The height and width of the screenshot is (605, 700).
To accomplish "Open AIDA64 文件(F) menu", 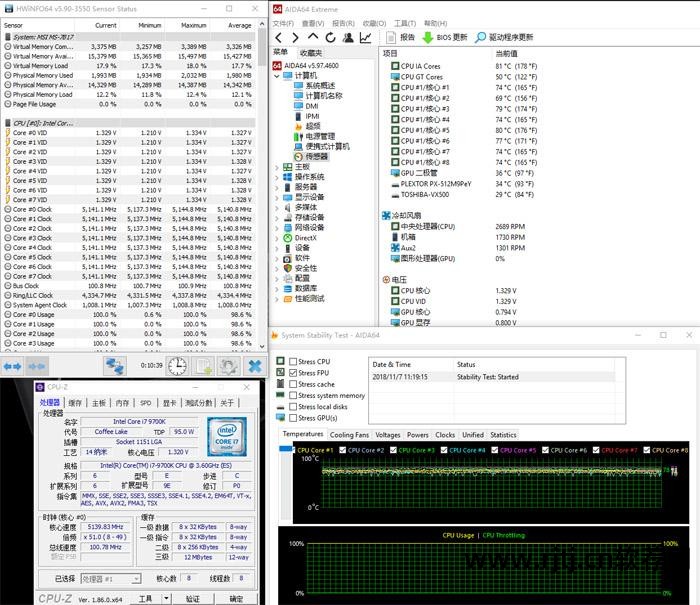I will click(283, 23).
